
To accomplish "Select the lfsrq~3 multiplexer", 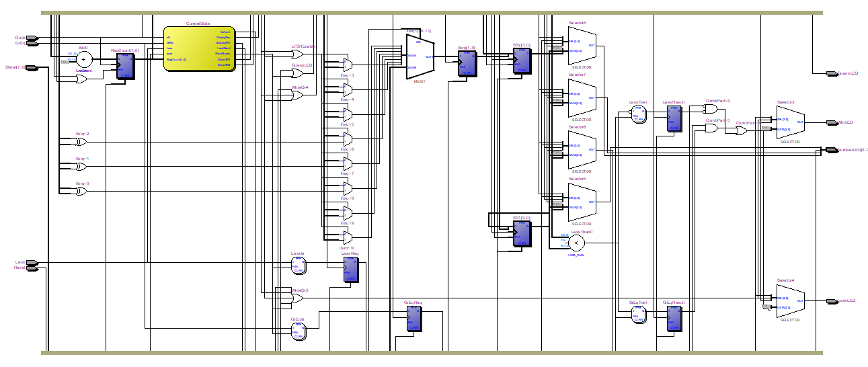I will click(x=348, y=65).
